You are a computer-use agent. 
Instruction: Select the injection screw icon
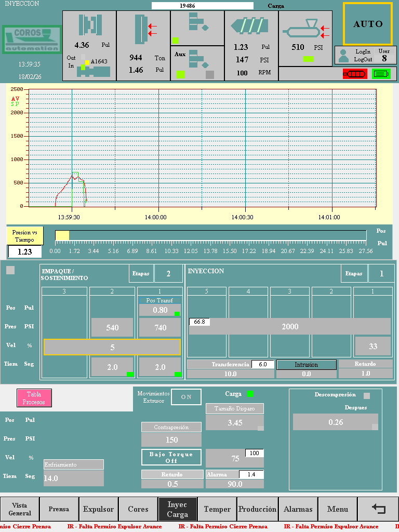pos(251,26)
